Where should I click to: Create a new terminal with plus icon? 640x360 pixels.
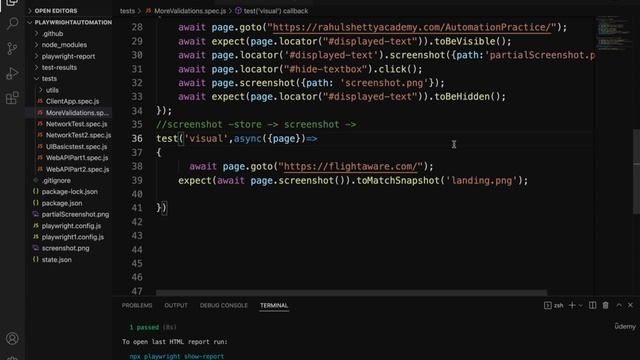pyautogui.click(x=572, y=305)
